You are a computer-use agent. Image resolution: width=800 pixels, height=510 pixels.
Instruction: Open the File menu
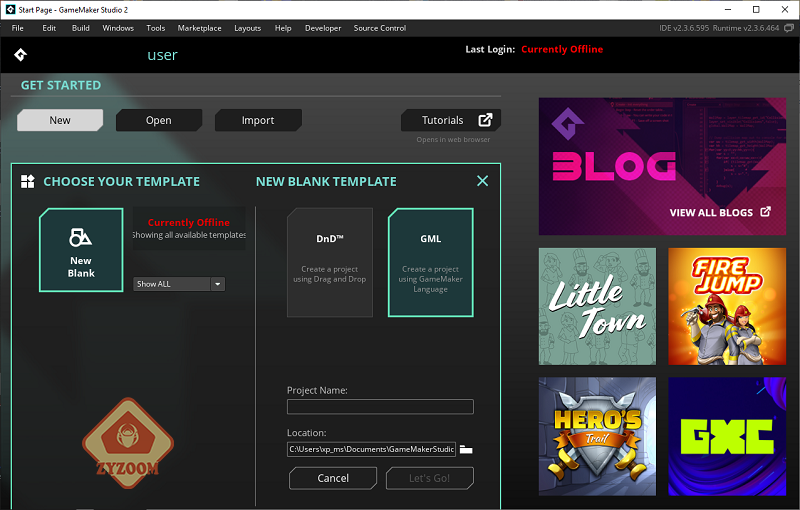pos(17,28)
